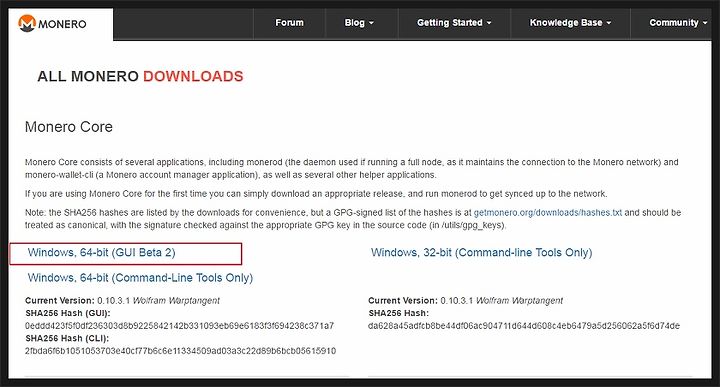Expand the Knowledge Base dropdown arrow

[608, 23]
